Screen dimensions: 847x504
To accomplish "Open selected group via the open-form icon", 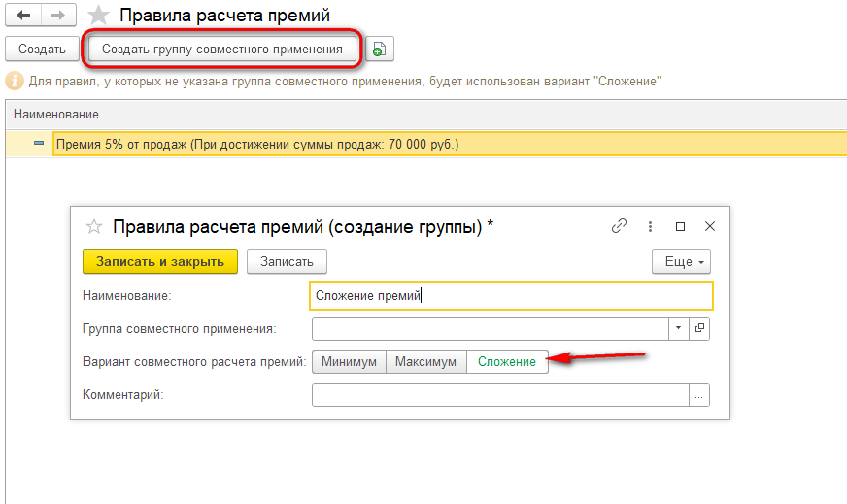I will coord(699,328).
